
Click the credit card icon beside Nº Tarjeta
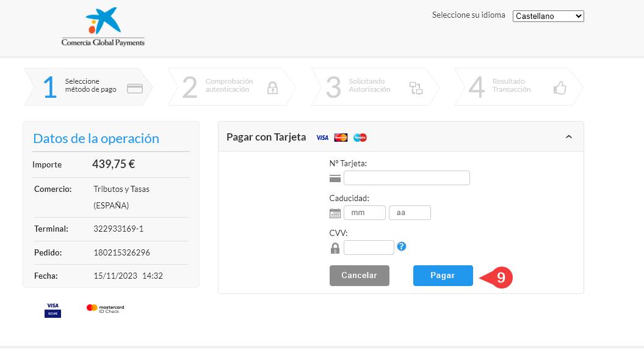coord(335,178)
